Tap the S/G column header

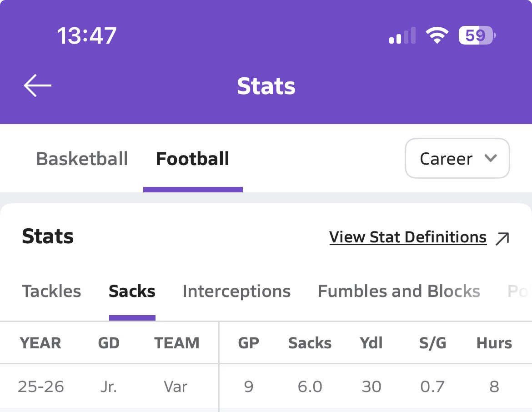coord(432,343)
